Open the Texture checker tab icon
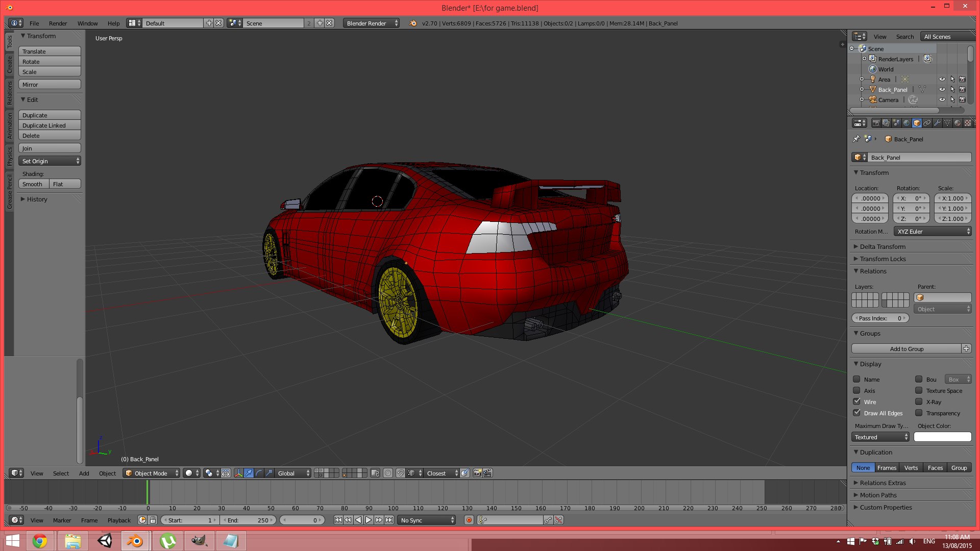Screen dimensions: 980x551 (x=968, y=123)
